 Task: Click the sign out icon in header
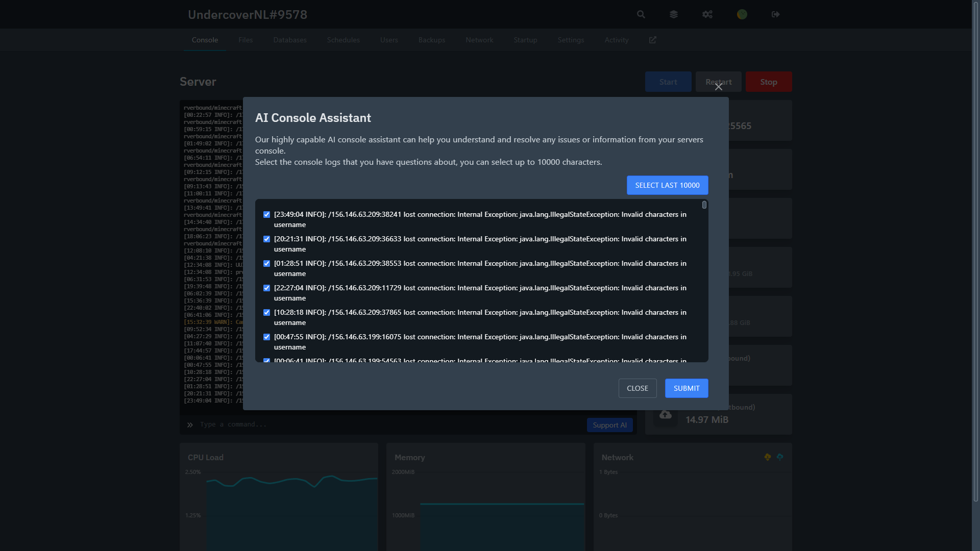776,14
